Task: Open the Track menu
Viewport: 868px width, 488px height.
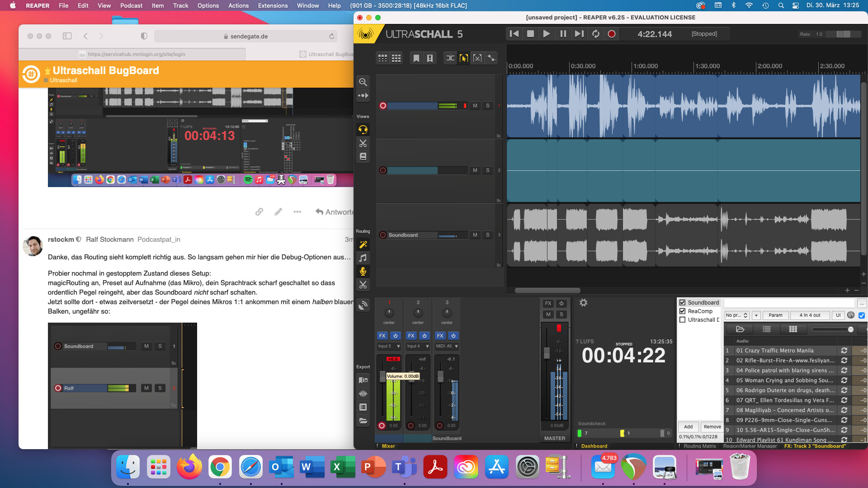Action: coord(180,5)
